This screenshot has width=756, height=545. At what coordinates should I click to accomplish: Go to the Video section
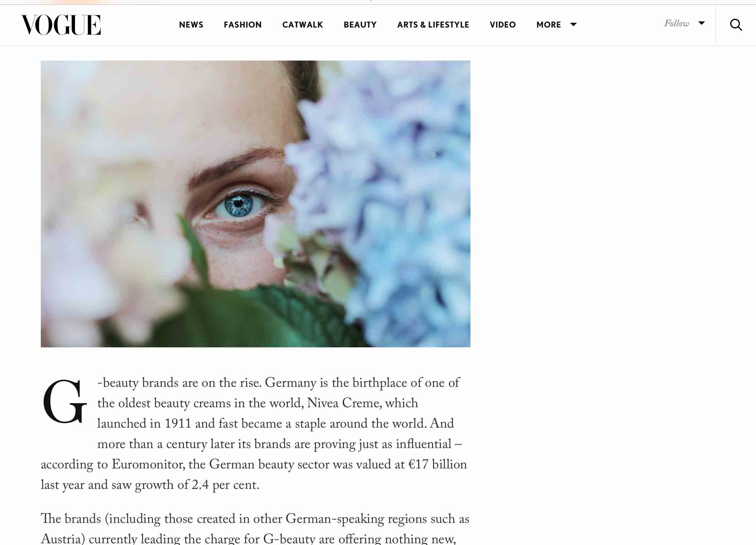point(503,25)
